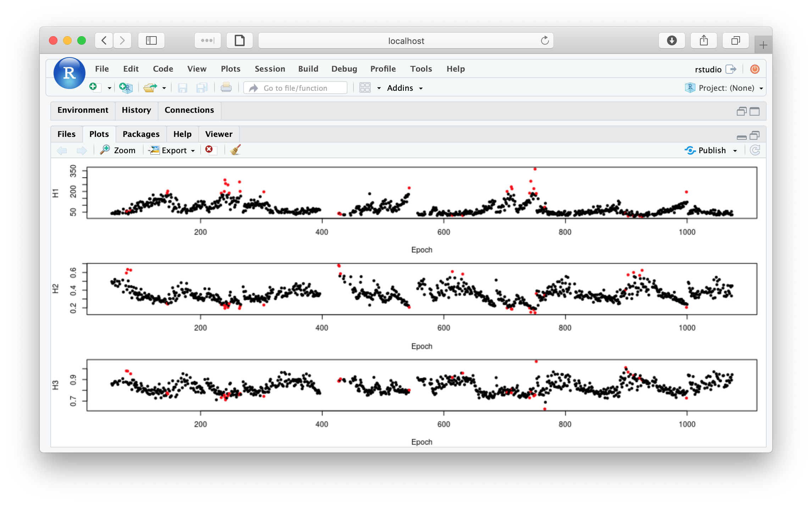This screenshot has width=812, height=505.
Task: Click the print document icon
Action: pos(226,88)
